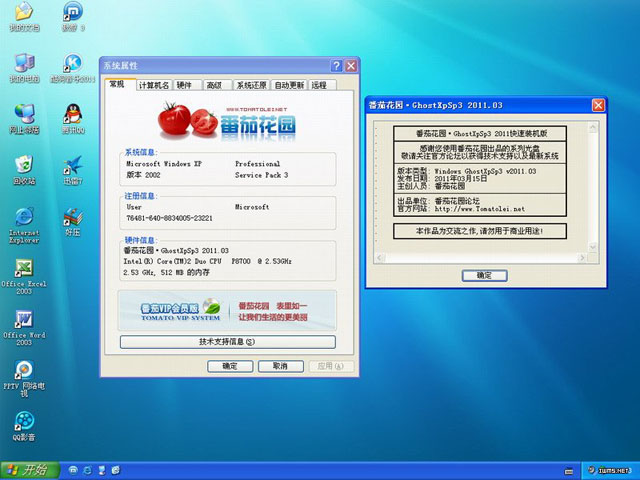Open the Recycle Bin icon

(x=24, y=170)
